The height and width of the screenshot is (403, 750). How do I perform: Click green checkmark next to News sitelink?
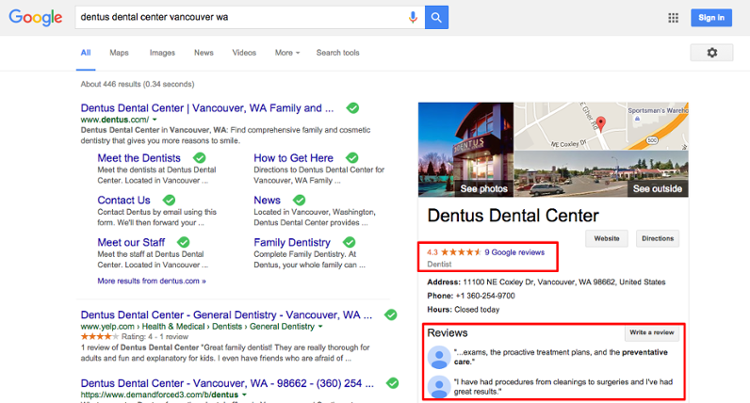[x=299, y=200]
